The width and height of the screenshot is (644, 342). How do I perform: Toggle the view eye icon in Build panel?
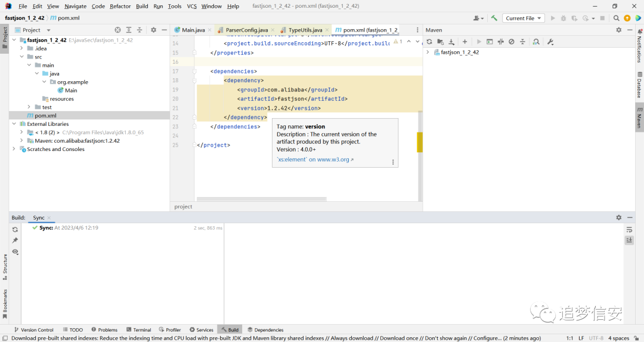pyautogui.click(x=15, y=251)
